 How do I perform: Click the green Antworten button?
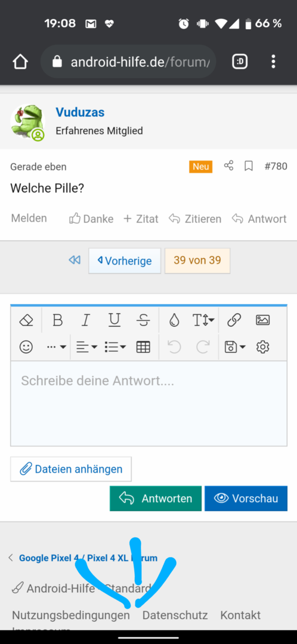tap(156, 499)
